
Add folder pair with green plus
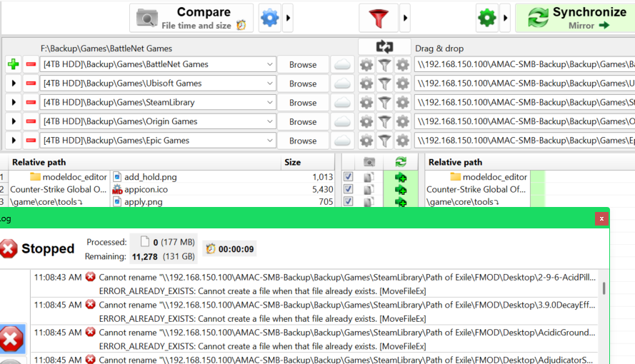(x=14, y=64)
